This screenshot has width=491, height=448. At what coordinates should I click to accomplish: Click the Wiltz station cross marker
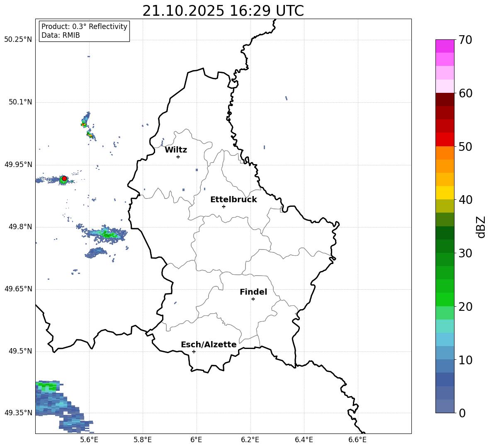click(178, 157)
